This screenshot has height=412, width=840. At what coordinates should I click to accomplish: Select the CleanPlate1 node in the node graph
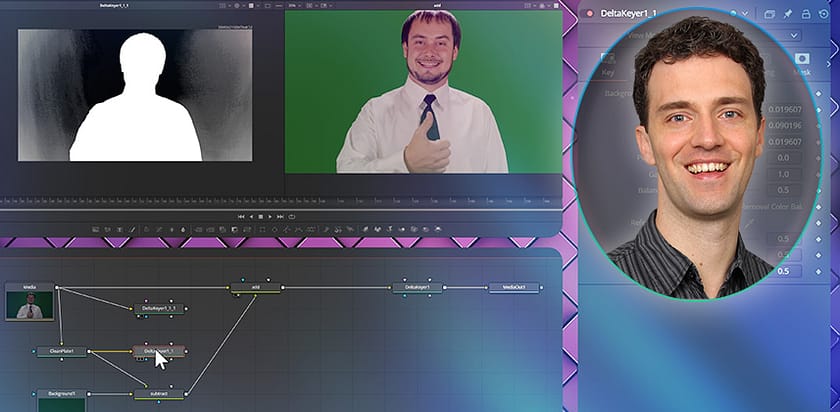[61, 351]
